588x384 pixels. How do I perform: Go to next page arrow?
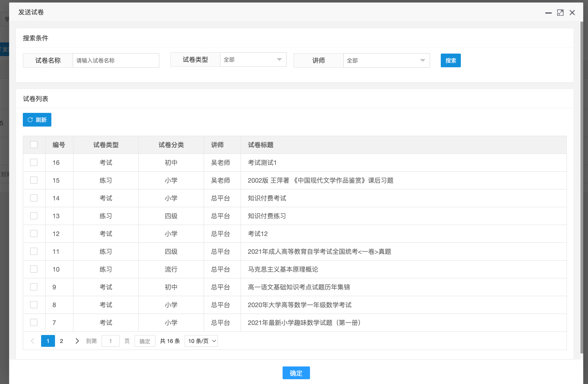coord(77,341)
